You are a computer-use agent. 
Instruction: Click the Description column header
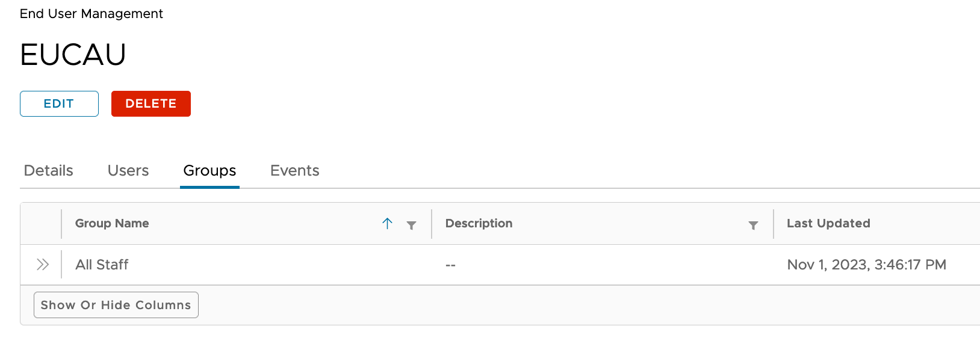point(479,224)
